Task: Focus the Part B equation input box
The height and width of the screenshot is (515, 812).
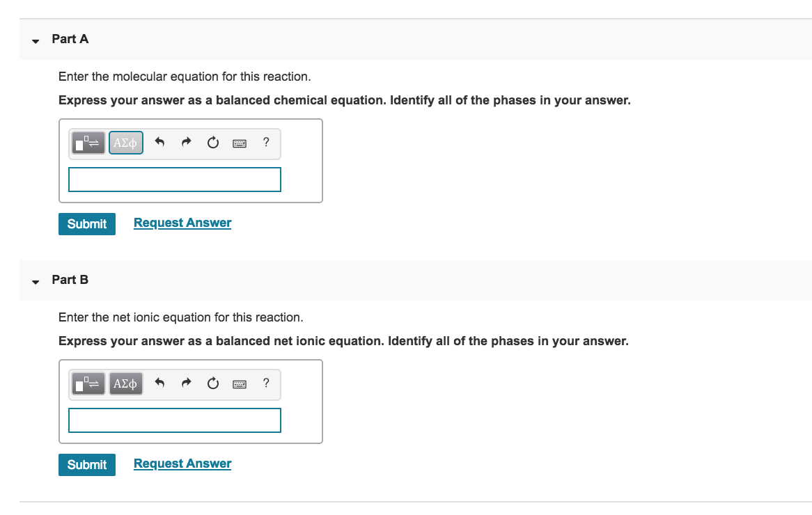Action: click(x=175, y=420)
